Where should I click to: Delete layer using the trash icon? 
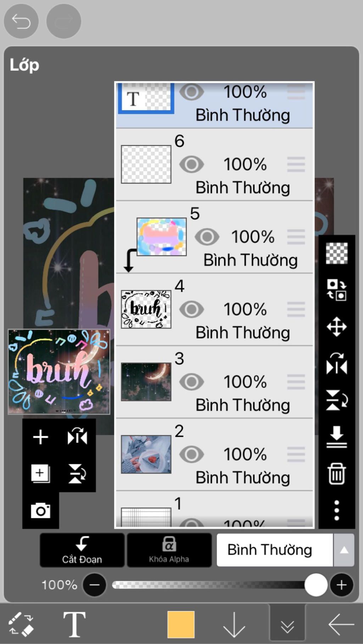(336, 473)
